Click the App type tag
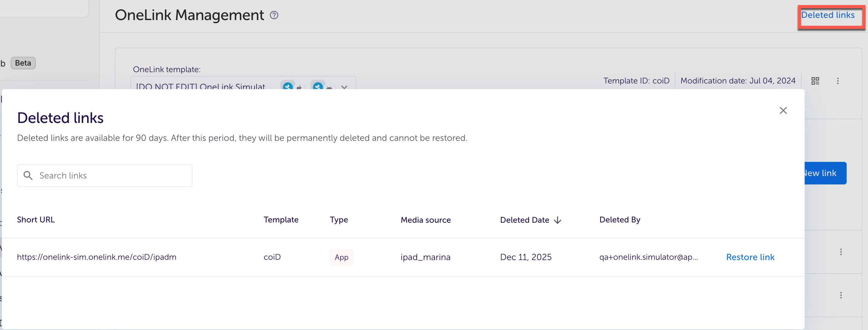This screenshot has height=330, width=868. [x=341, y=257]
